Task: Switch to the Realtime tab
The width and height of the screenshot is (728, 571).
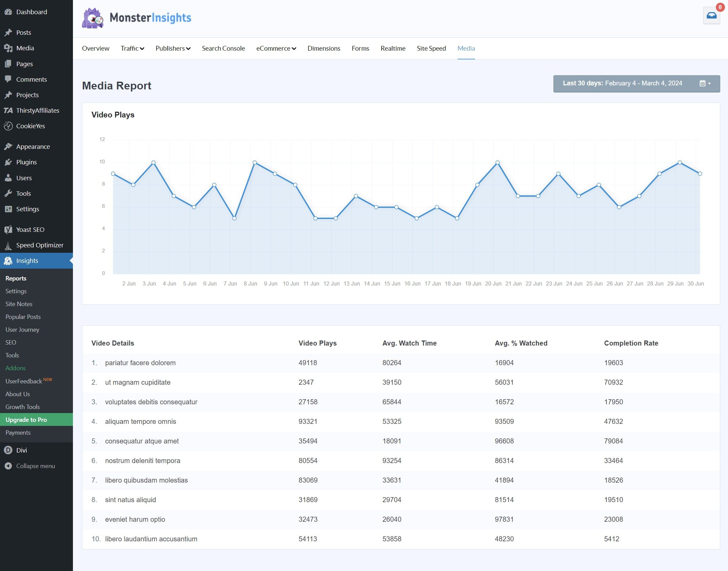Action: coord(393,48)
